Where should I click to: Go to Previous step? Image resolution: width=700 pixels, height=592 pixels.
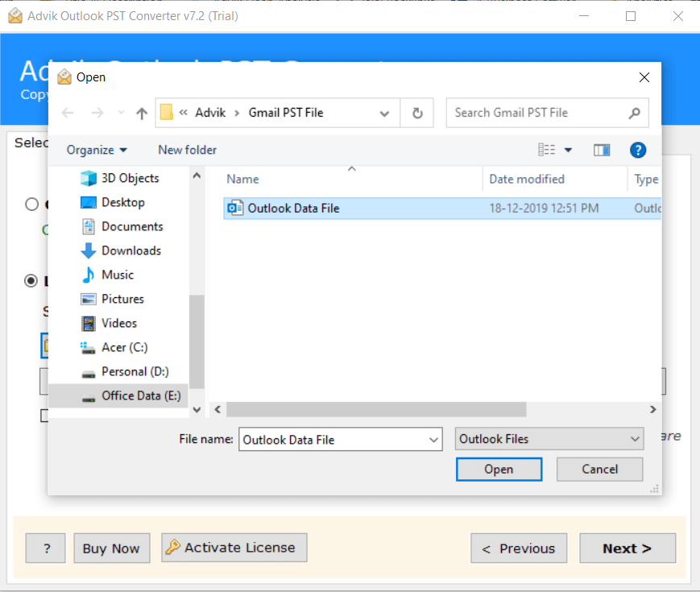point(519,548)
